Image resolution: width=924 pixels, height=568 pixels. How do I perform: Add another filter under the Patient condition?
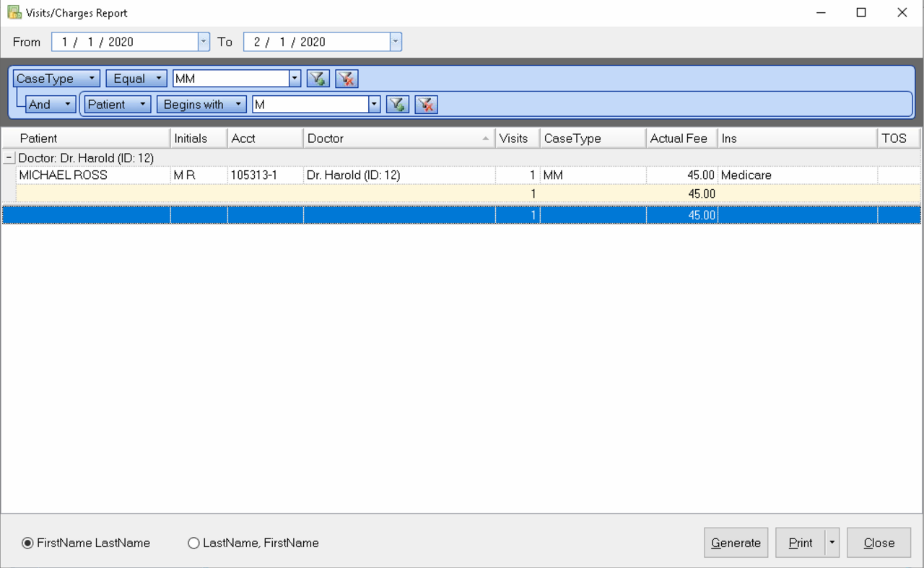point(397,104)
